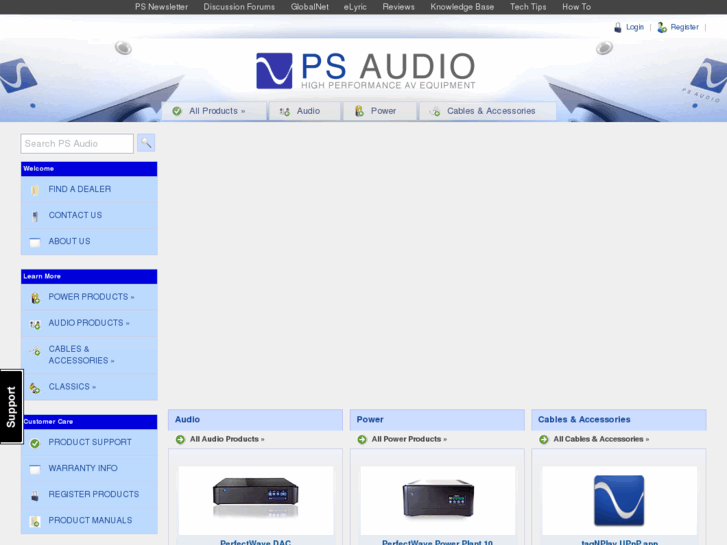The width and height of the screenshot is (727, 545).
Task: Click the search magnifier button
Action: pyautogui.click(x=146, y=143)
